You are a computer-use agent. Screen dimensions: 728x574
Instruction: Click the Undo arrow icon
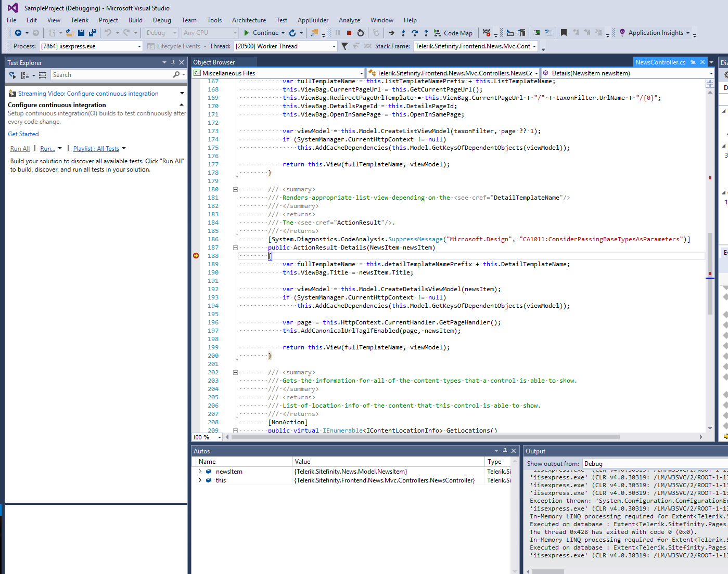click(108, 33)
